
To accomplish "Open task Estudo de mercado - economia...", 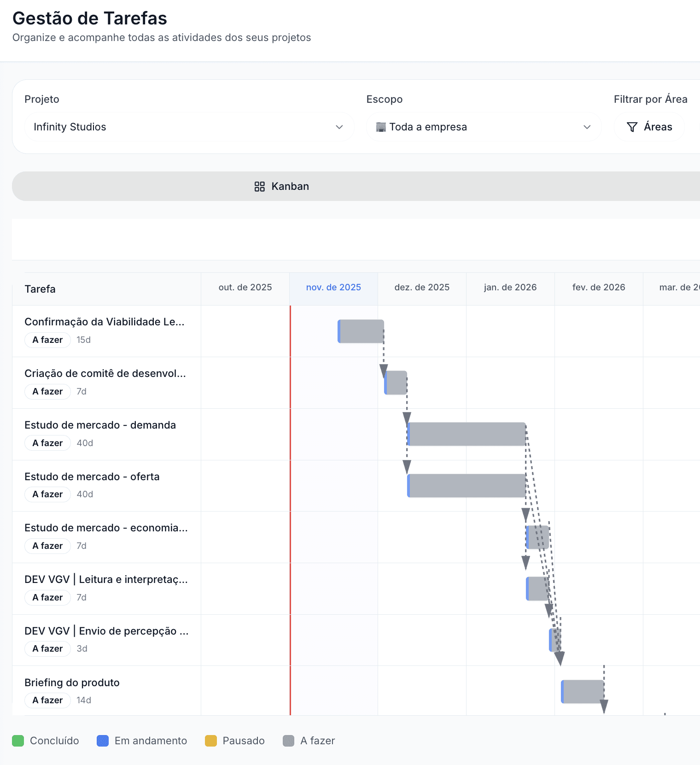I will [106, 528].
